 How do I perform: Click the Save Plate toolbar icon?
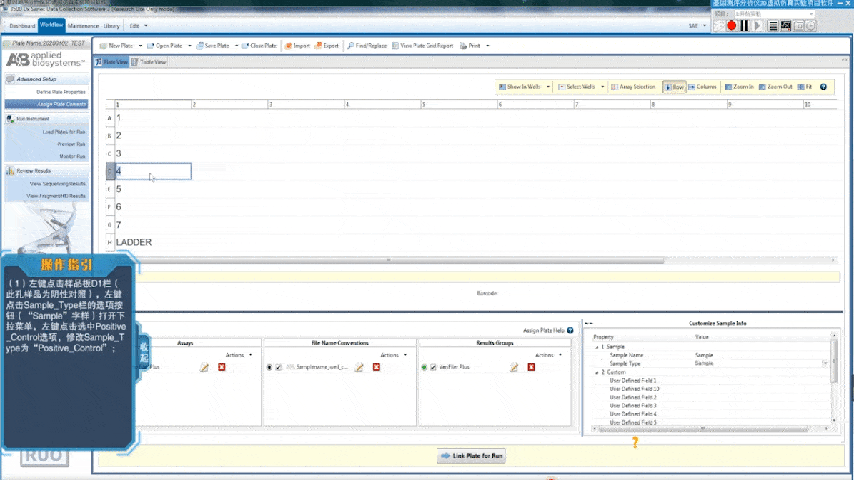click(200, 46)
